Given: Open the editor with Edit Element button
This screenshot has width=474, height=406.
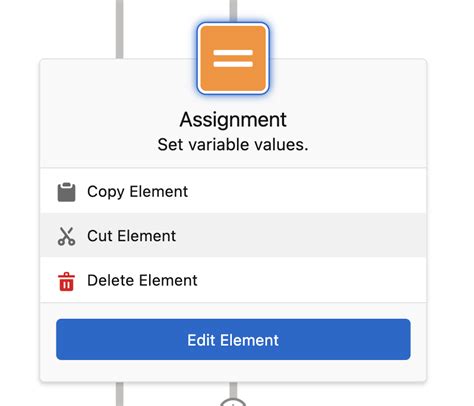Looking at the screenshot, I should [233, 339].
